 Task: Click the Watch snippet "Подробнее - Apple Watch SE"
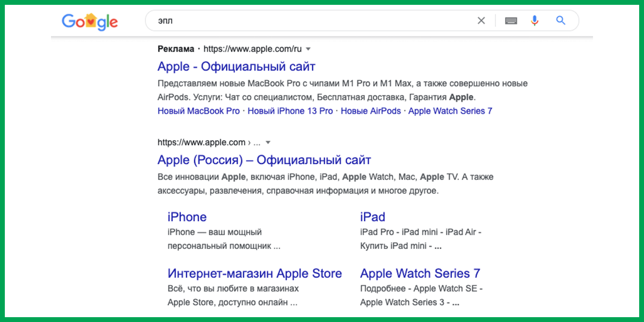click(x=421, y=289)
